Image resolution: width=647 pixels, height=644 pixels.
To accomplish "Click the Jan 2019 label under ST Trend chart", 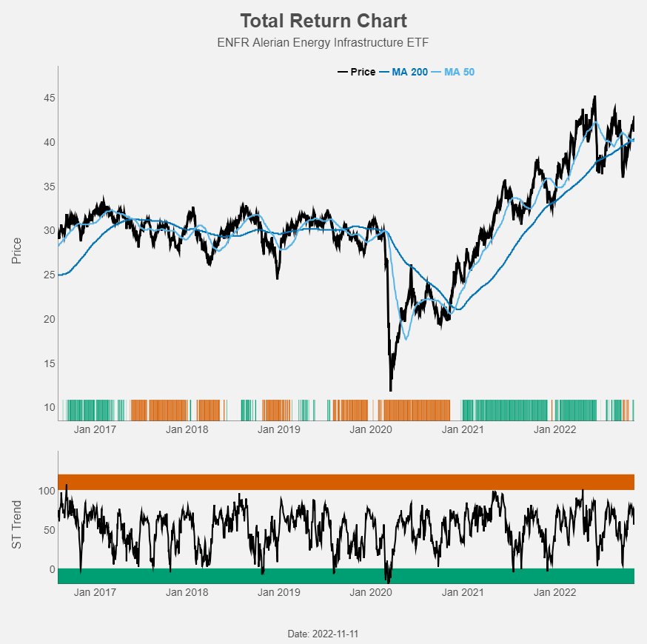I will [x=279, y=592].
